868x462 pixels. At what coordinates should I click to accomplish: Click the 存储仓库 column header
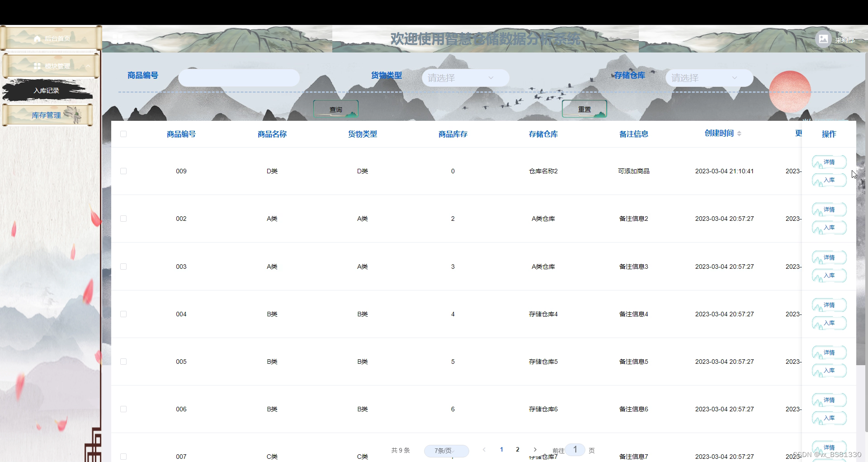click(x=543, y=134)
